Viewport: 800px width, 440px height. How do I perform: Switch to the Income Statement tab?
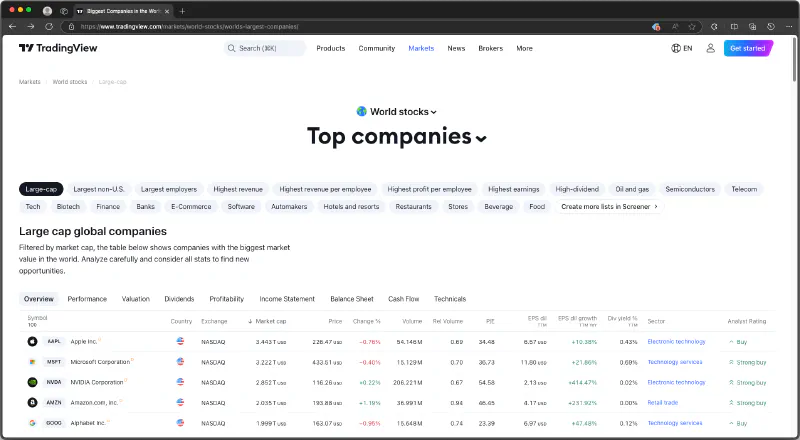287,299
